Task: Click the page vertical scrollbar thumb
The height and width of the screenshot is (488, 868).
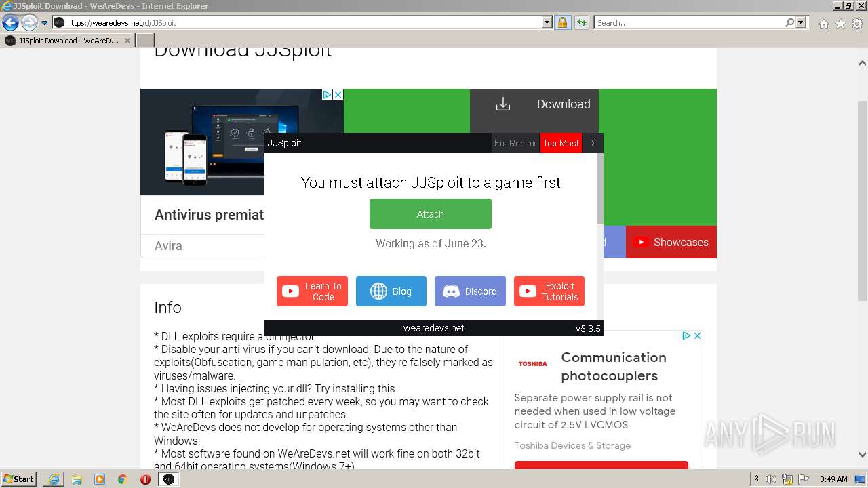Action: click(863, 201)
